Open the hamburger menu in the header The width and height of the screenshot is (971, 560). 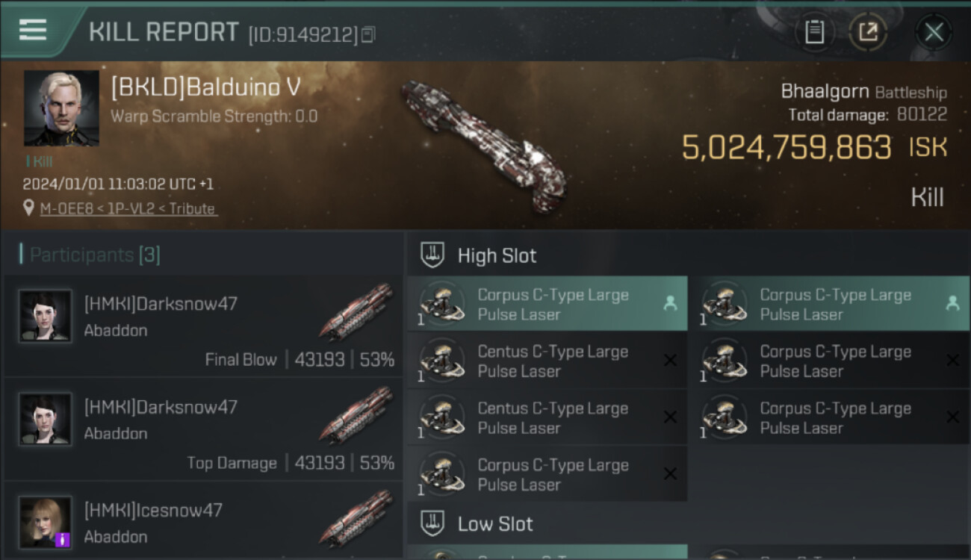point(33,30)
